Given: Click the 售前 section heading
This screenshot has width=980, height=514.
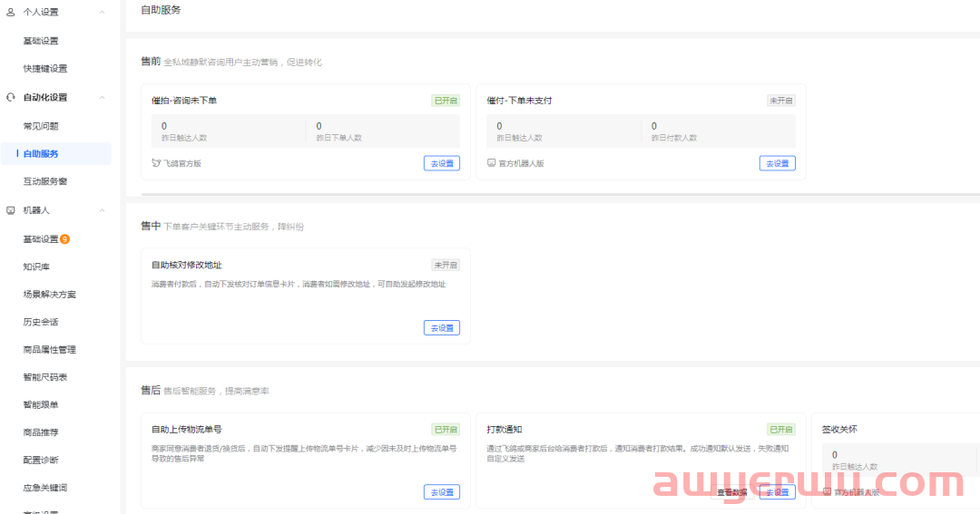Looking at the screenshot, I should click(151, 62).
